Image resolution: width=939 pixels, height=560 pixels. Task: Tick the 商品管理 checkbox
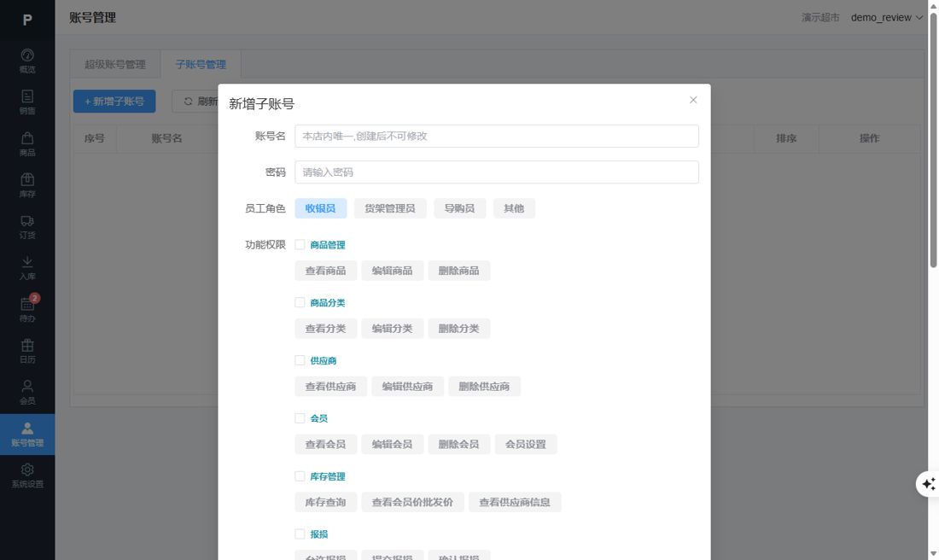coord(300,244)
